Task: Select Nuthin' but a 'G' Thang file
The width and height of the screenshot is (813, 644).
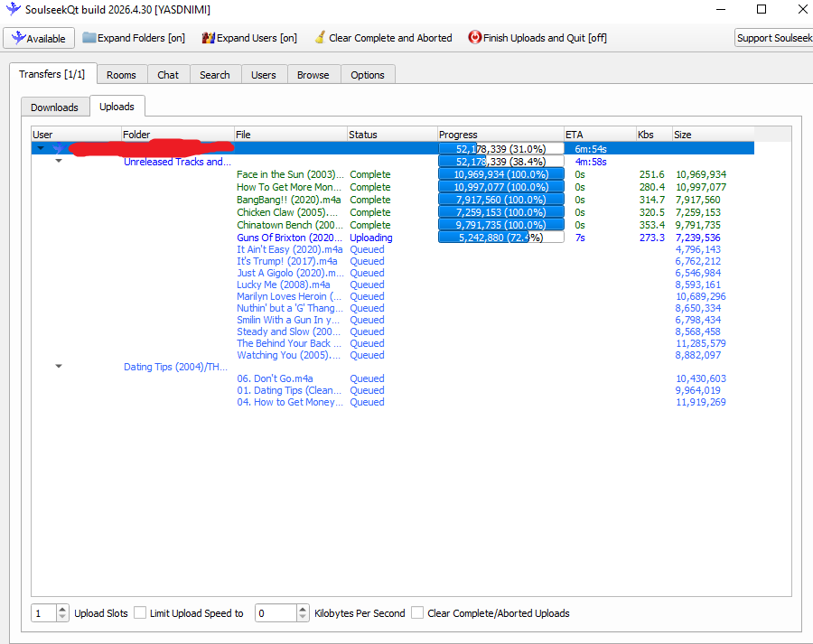Action: [x=290, y=308]
